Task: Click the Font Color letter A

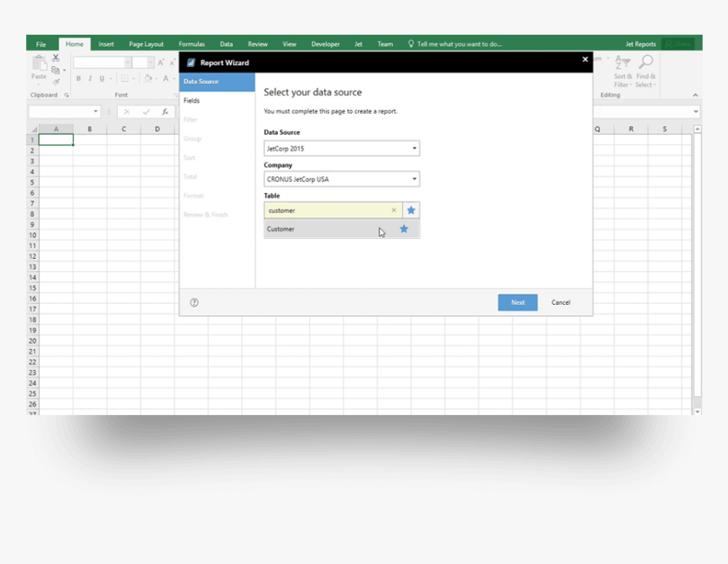Action: coord(165,79)
